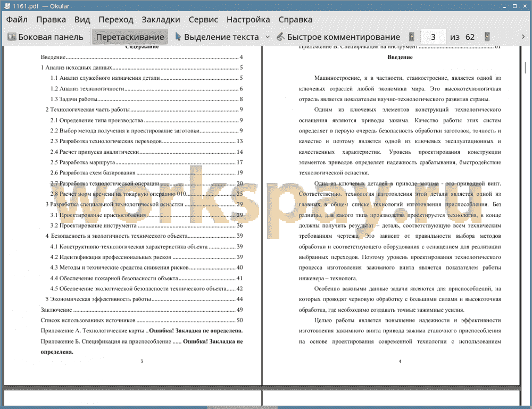This screenshot has width=532, height=409.
Task: Open the Правка menu
Action: pyautogui.click(x=51, y=20)
